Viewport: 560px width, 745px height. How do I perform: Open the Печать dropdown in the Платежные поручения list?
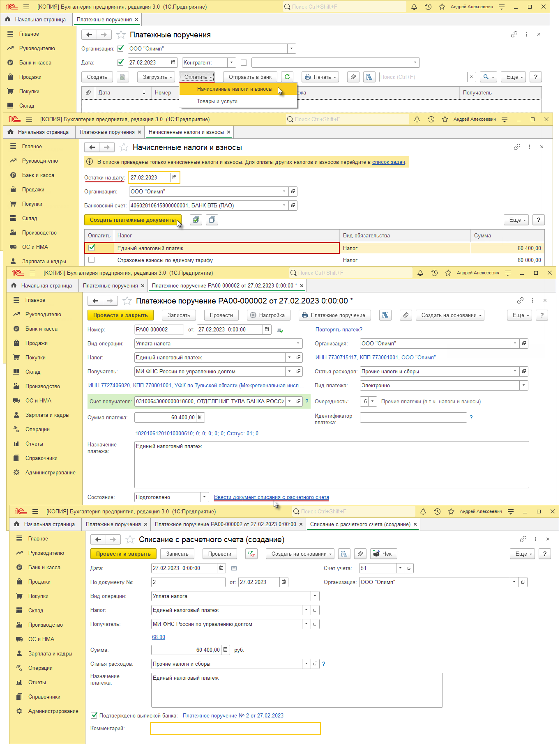[320, 77]
